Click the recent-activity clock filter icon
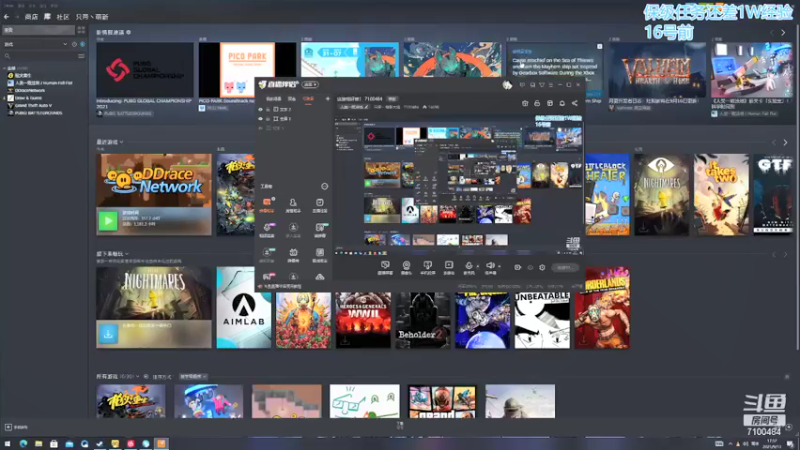This screenshot has height=450, width=800. point(74,44)
